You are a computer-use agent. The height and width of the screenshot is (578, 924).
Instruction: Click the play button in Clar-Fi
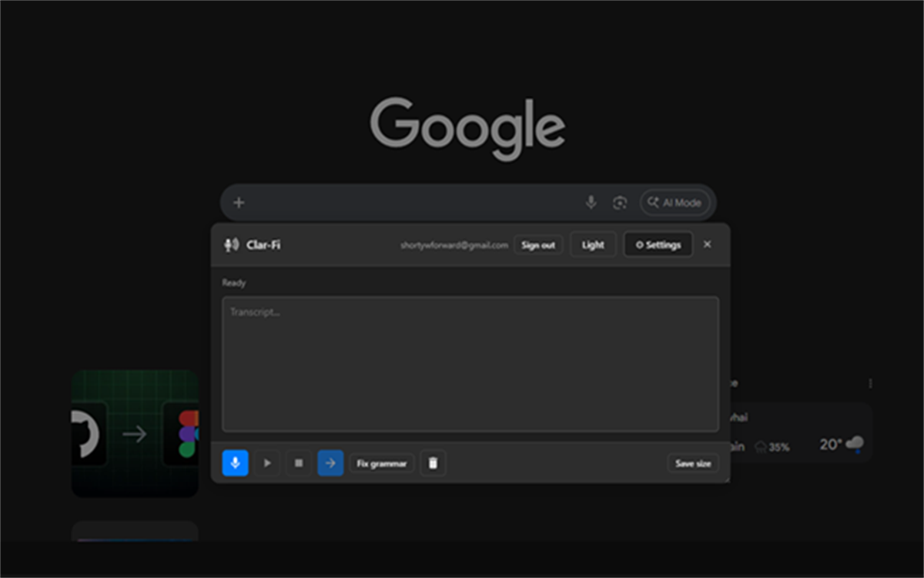click(x=267, y=463)
